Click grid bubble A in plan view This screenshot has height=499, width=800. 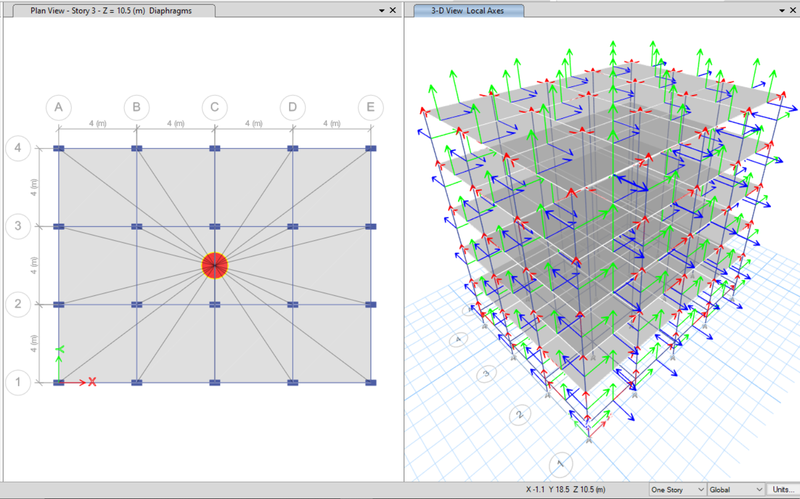(x=59, y=107)
